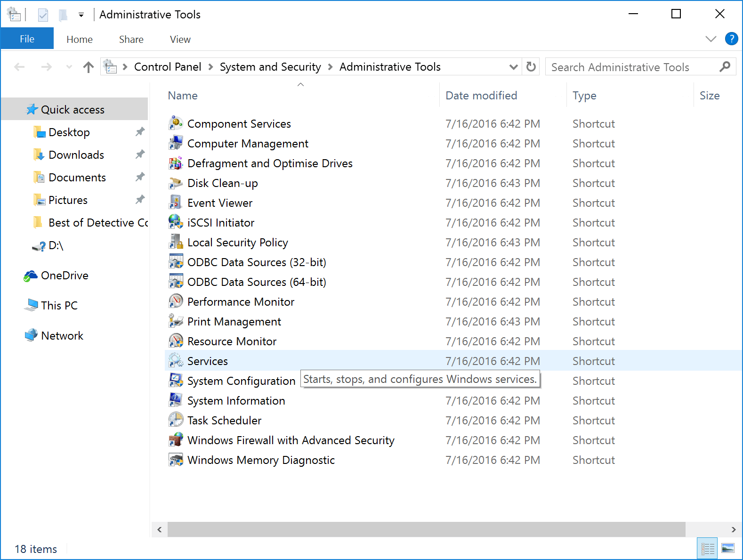Expand chevron before Control Panel breadcrumb

click(x=125, y=67)
